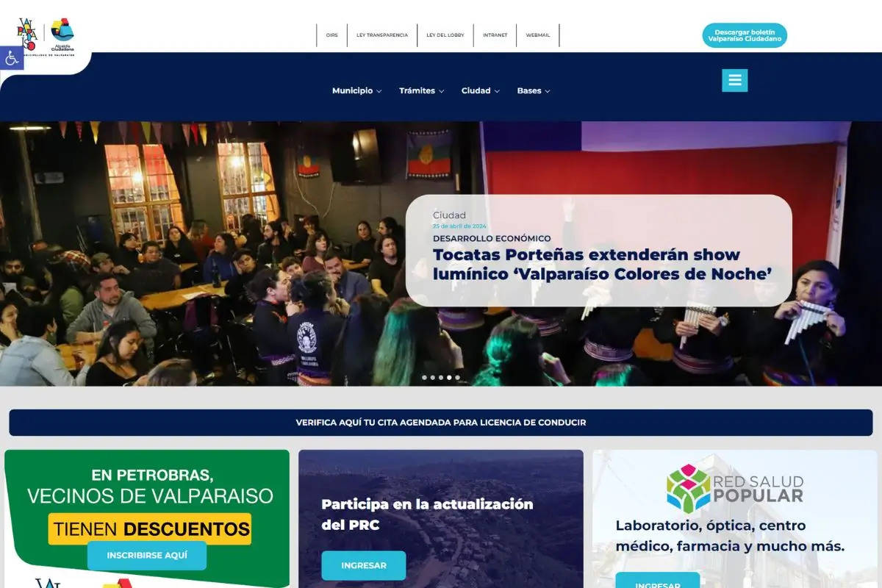Open the OIRS link in the top bar

pos(332,35)
